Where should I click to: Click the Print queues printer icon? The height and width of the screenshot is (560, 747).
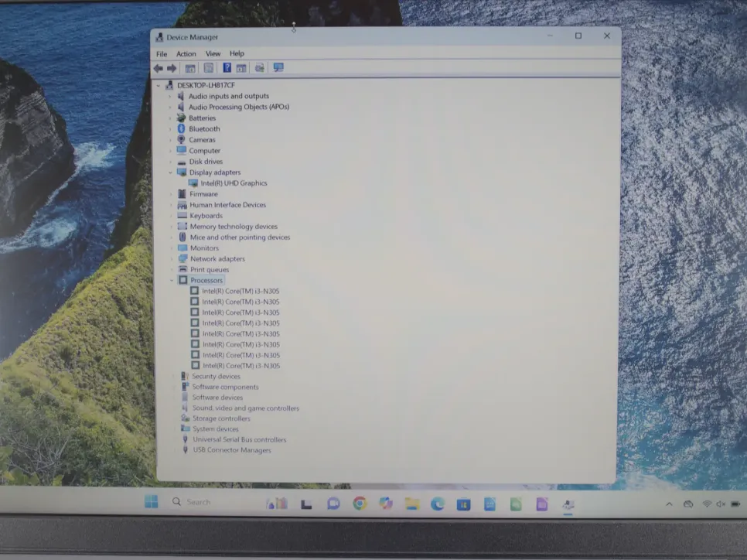point(183,269)
